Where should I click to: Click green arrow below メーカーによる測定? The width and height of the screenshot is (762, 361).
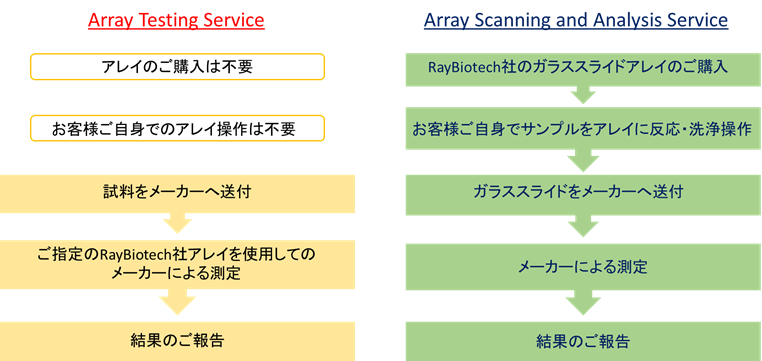click(x=583, y=302)
